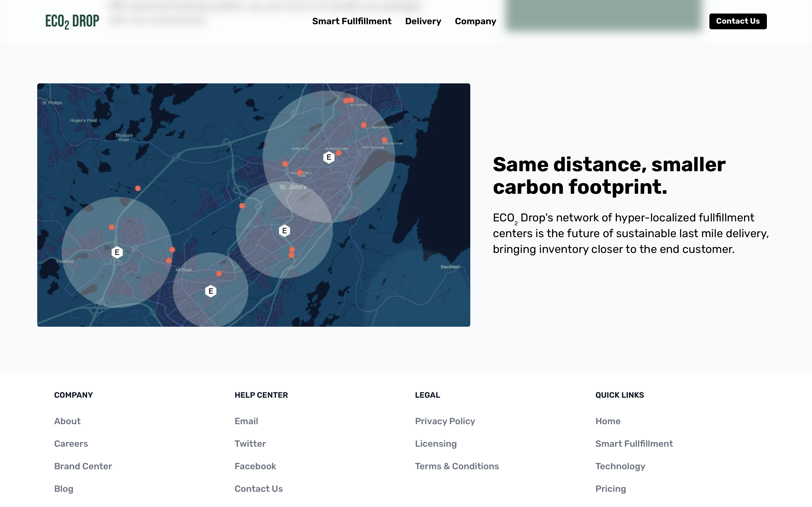Image resolution: width=812 pixels, height=507 pixels.
Task: Click the hexagon E marker in Mt Pearl
Action: [210, 291]
